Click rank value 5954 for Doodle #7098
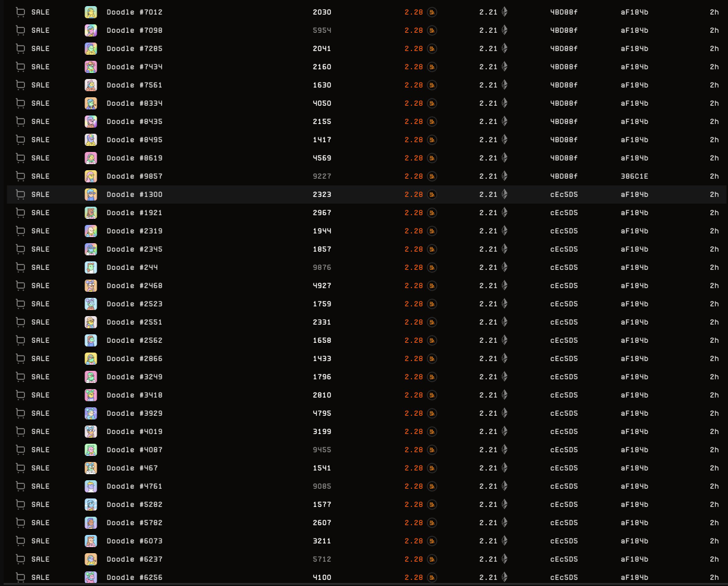 (321, 30)
